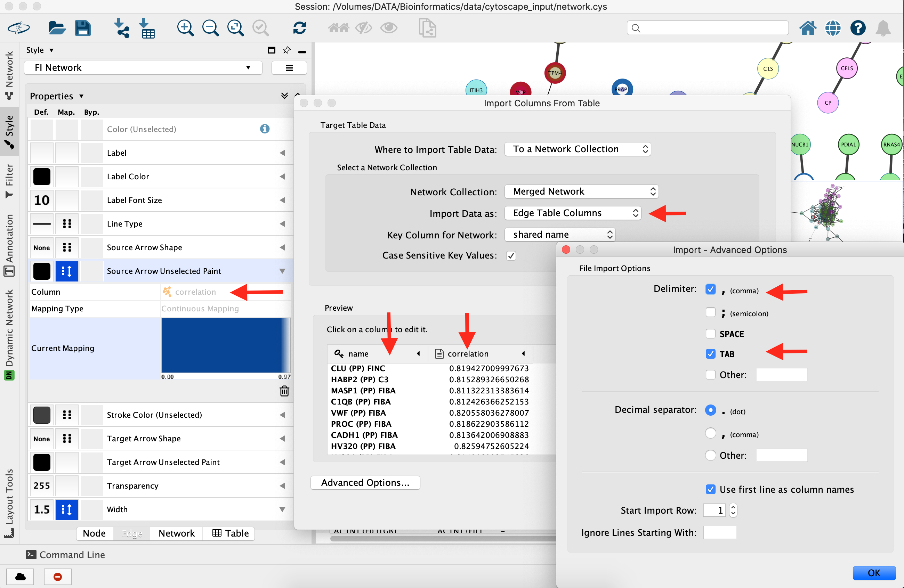The height and width of the screenshot is (588, 904).
Task: Enable the SPACE delimiter checkbox
Action: point(710,334)
